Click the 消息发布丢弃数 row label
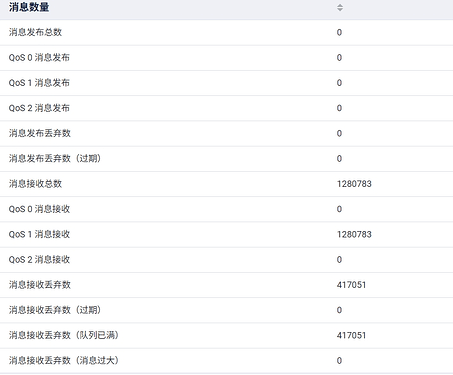The height and width of the screenshot is (375, 453). click(40, 133)
